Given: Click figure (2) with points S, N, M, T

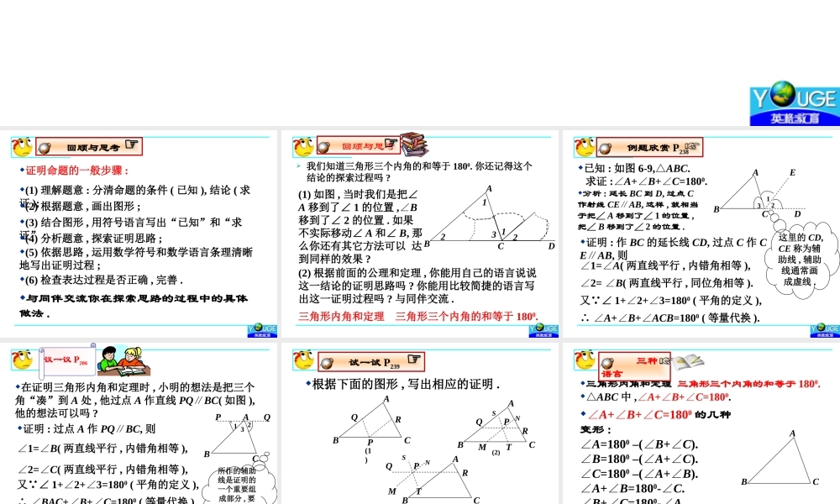Looking at the screenshot, I should (x=496, y=427).
